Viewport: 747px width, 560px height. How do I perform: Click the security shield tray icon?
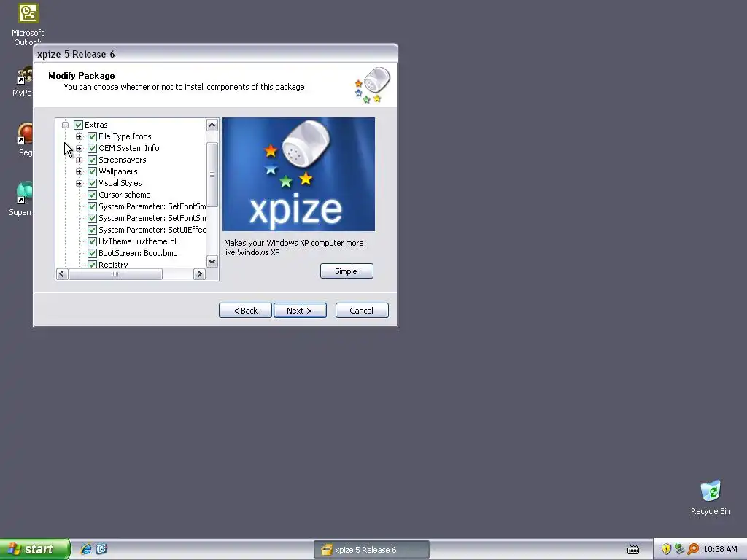tap(666, 549)
